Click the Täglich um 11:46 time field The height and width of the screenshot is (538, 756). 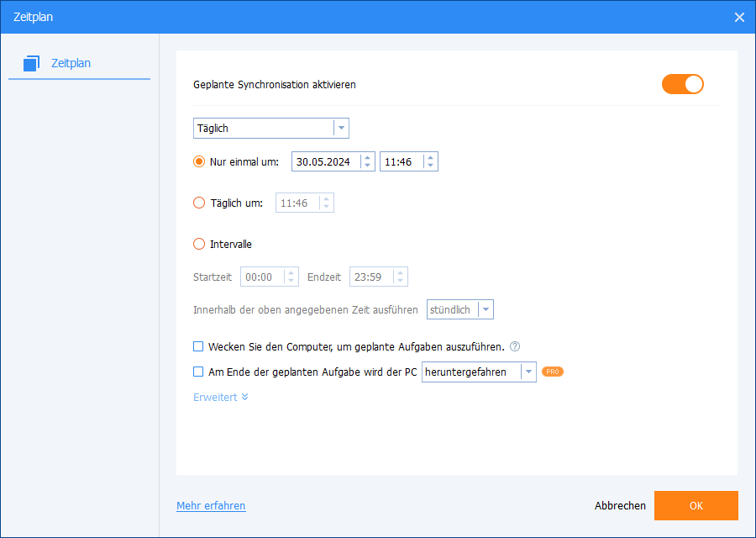[305, 203]
